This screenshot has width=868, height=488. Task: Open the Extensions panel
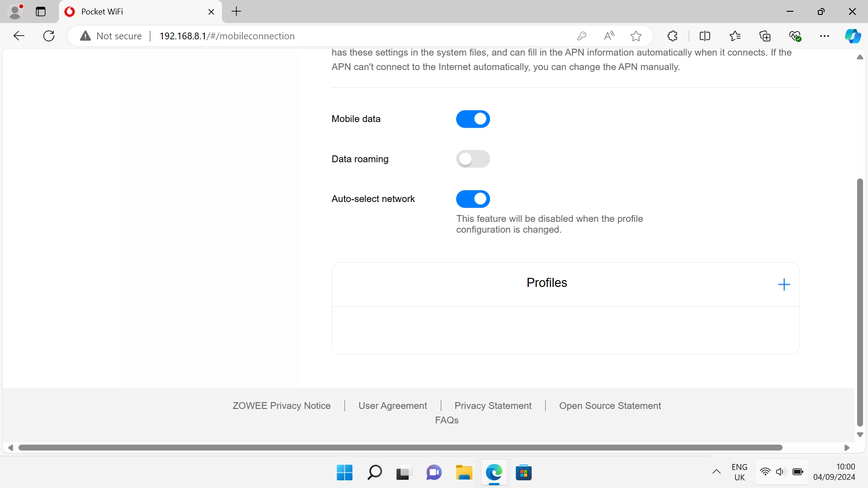click(x=672, y=36)
